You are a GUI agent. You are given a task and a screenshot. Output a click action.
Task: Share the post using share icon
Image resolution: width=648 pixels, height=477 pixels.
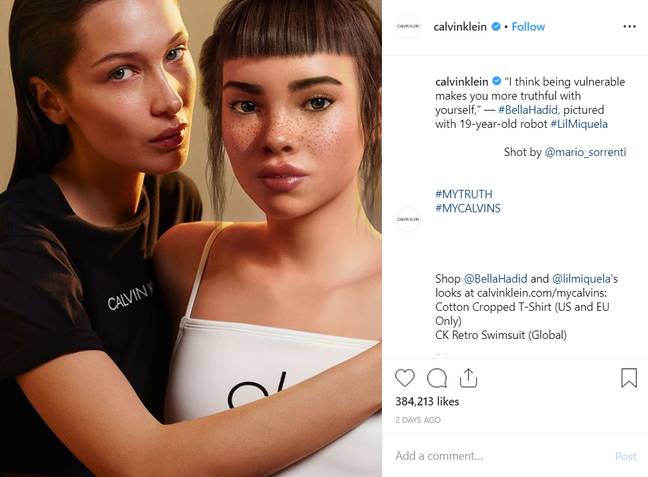click(x=468, y=378)
